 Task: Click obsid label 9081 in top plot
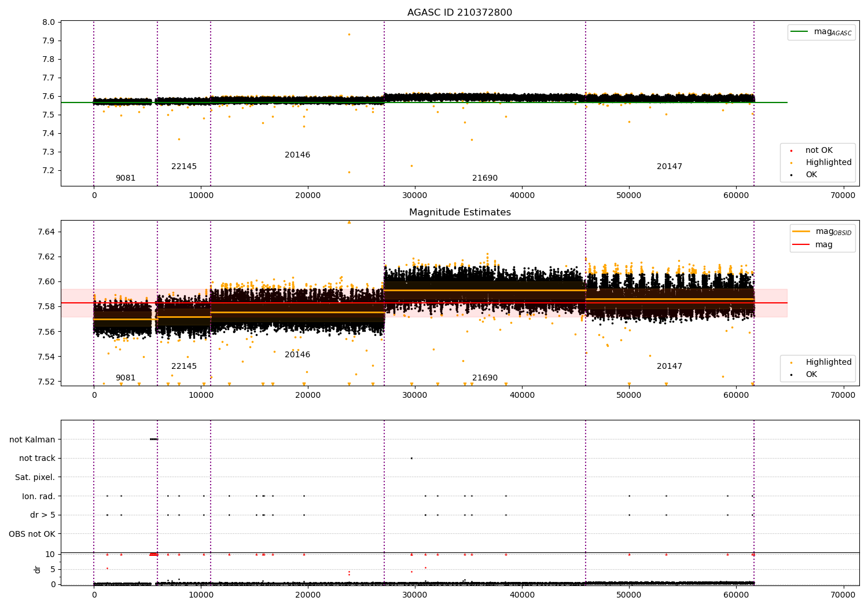[126, 178]
